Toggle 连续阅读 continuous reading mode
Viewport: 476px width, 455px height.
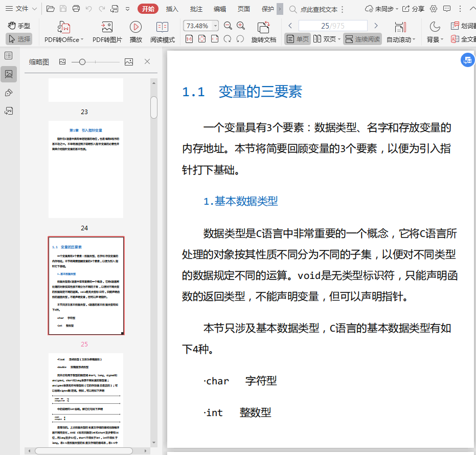click(362, 39)
